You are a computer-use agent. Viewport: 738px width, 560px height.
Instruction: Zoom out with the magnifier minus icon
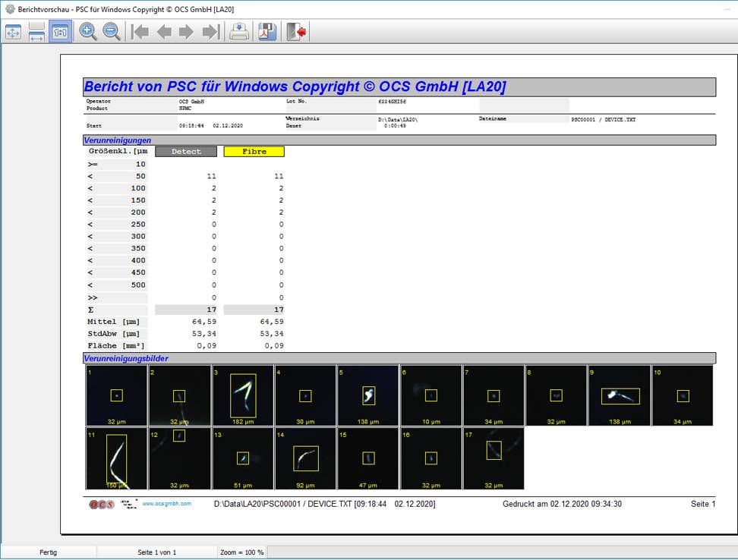coord(112,32)
